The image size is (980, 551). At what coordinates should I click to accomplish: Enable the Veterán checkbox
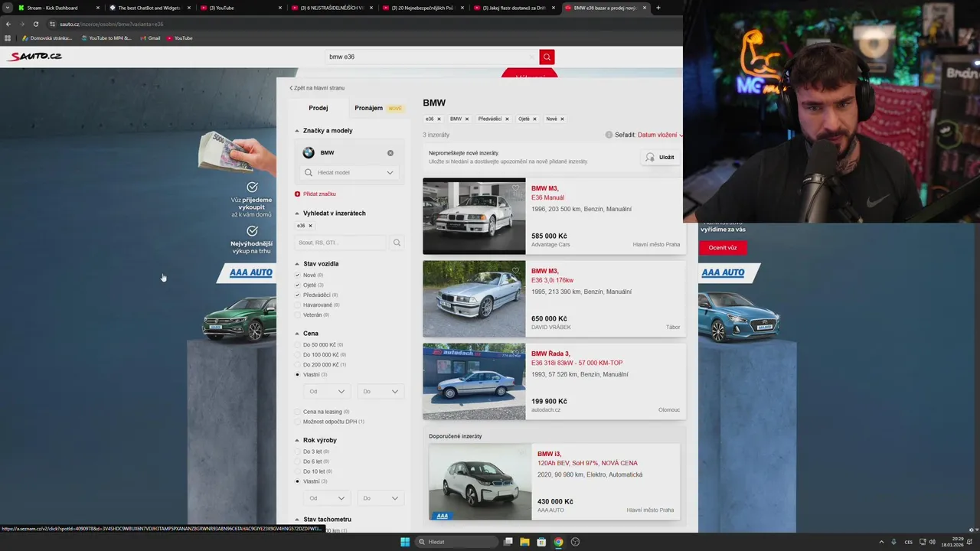tap(298, 315)
